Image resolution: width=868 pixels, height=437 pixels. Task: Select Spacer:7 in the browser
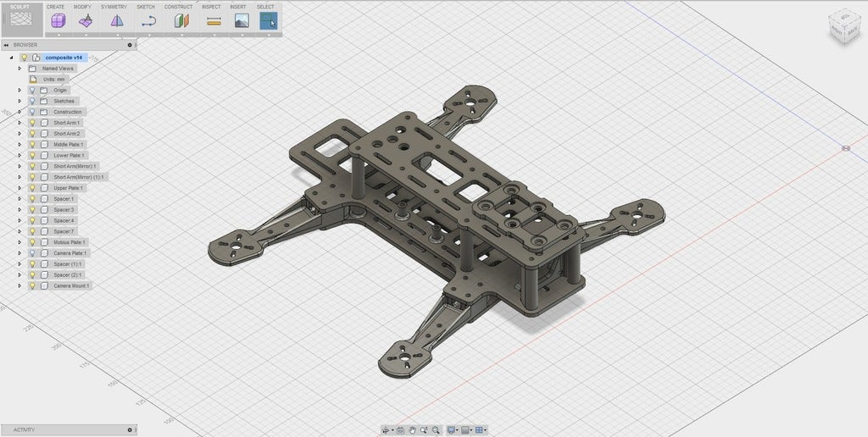pos(63,231)
